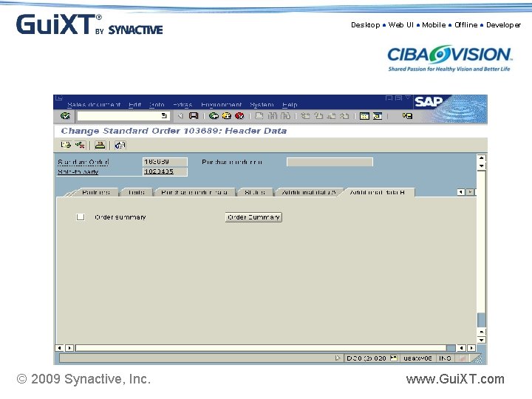Toggle the Order summary checkbox

(81, 216)
